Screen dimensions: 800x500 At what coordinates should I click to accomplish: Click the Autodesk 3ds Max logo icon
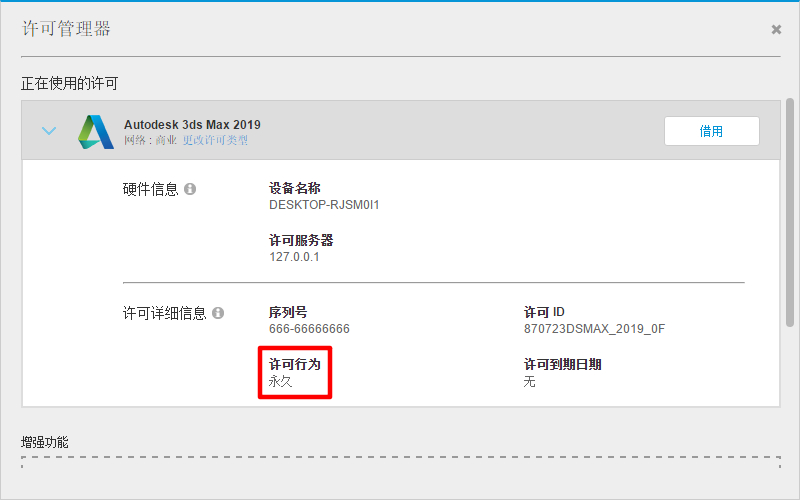point(97,131)
